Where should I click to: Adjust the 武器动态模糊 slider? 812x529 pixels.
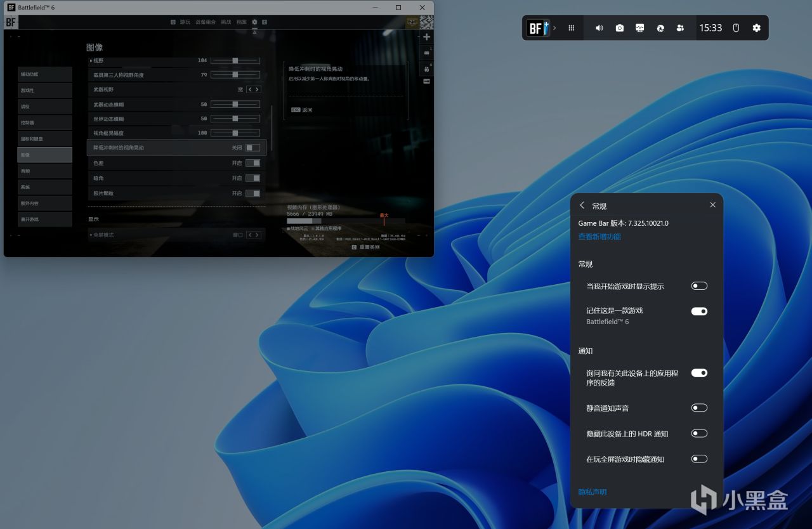pyautogui.click(x=235, y=104)
